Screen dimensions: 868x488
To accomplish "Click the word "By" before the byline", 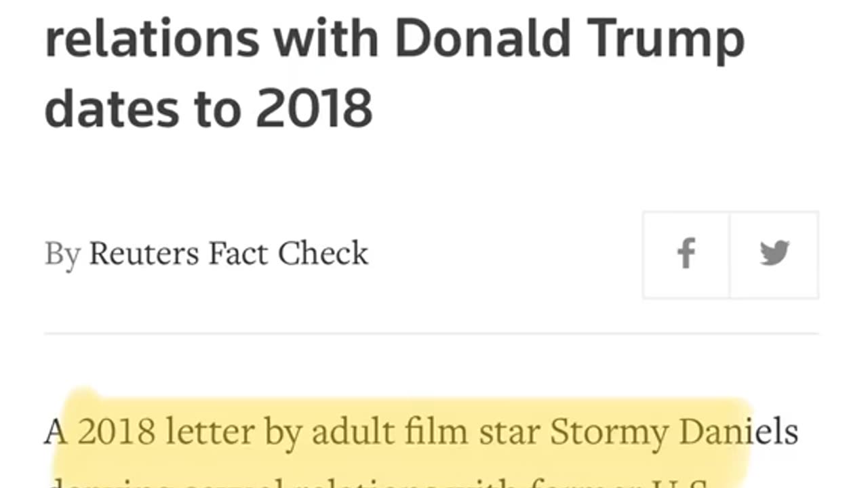I will tap(62, 255).
